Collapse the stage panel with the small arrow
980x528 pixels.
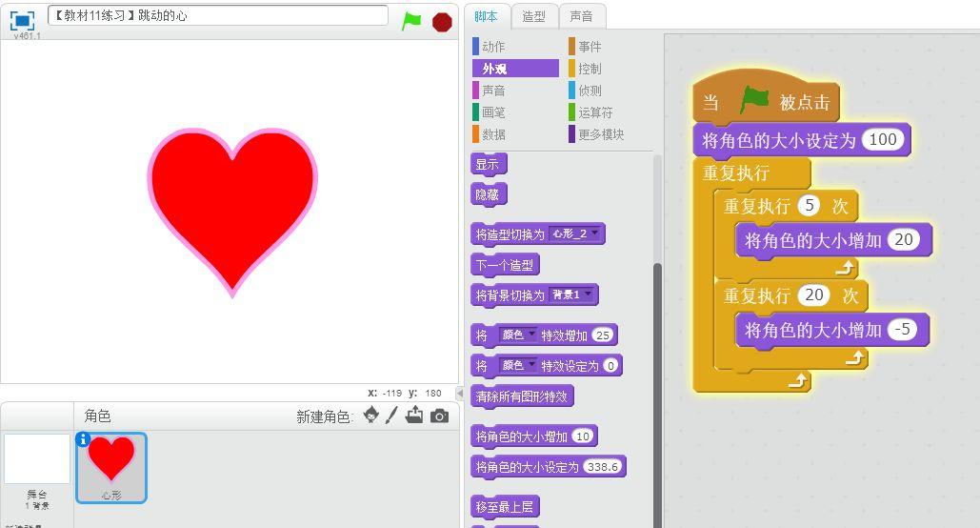click(x=459, y=394)
